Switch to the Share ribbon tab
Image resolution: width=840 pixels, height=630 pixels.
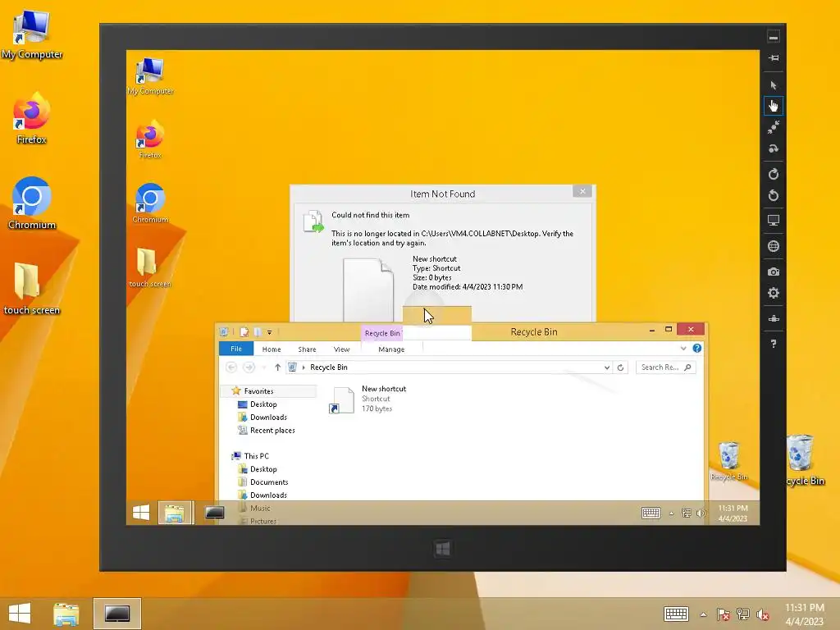coord(307,349)
